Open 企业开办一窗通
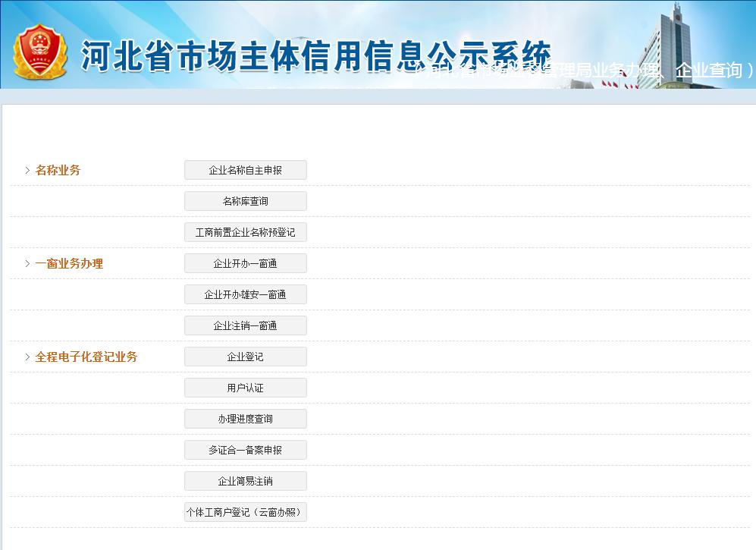This screenshot has width=756, height=550. [x=245, y=263]
